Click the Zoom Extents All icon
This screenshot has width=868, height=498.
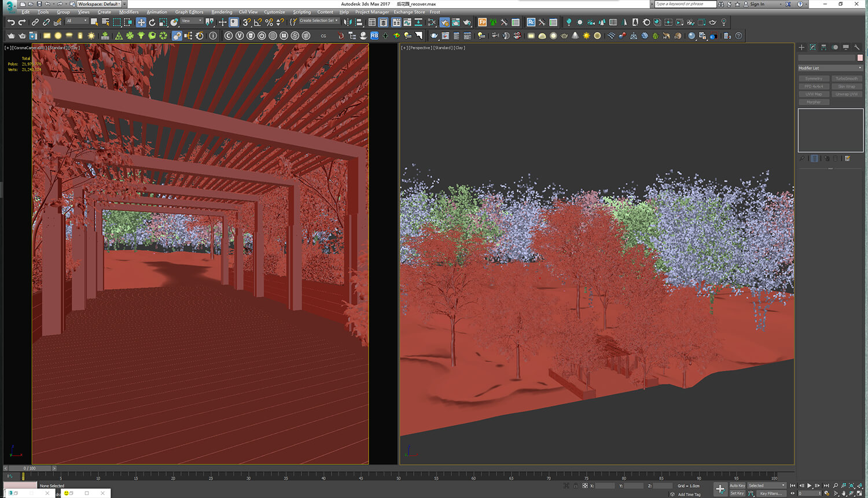pyautogui.click(x=860, y=486)
